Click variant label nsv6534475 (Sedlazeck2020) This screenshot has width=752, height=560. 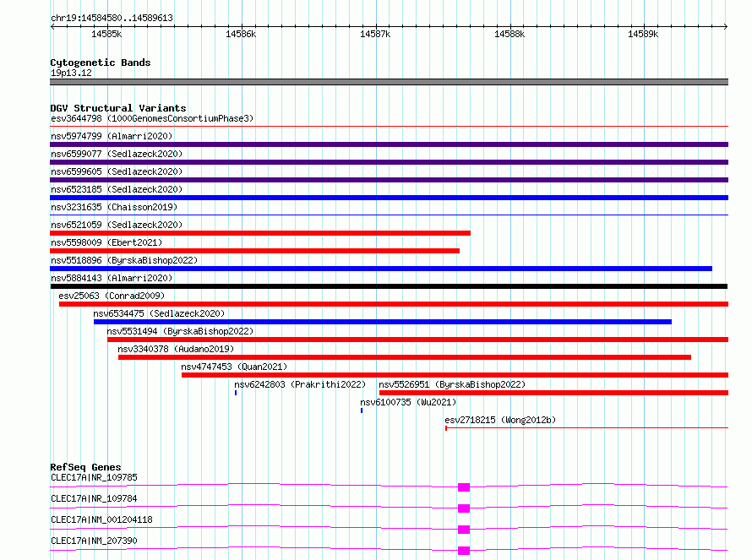coord(159,313)
